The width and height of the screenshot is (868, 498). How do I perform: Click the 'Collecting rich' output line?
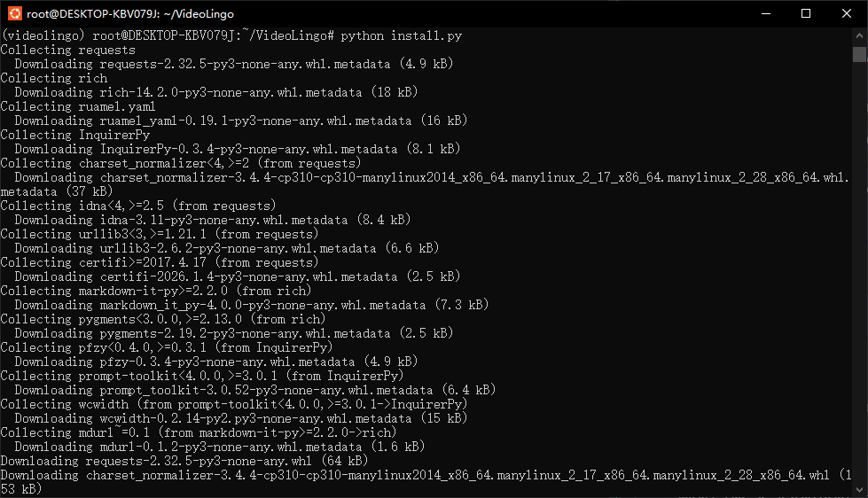pos(54,78)
